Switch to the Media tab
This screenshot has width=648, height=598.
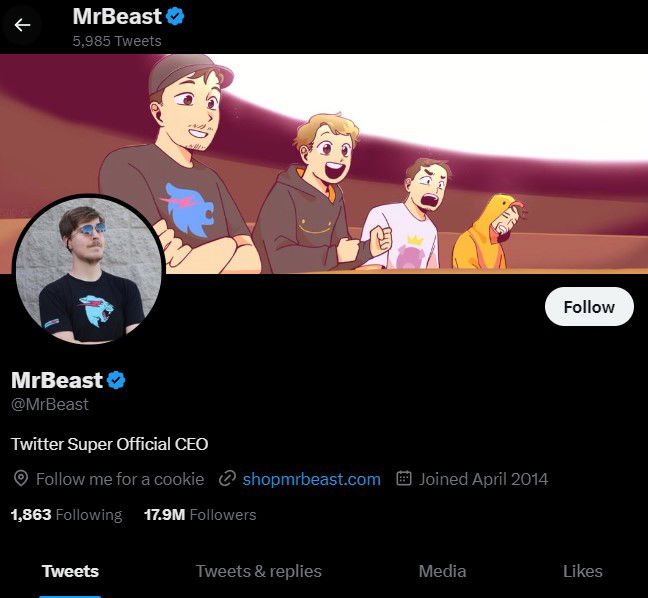point(442,571)
